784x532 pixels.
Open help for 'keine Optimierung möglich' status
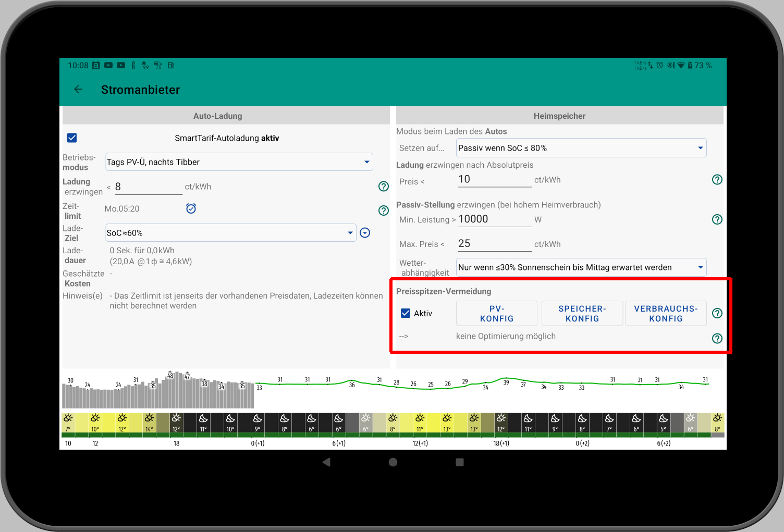[x=717, y=339]
